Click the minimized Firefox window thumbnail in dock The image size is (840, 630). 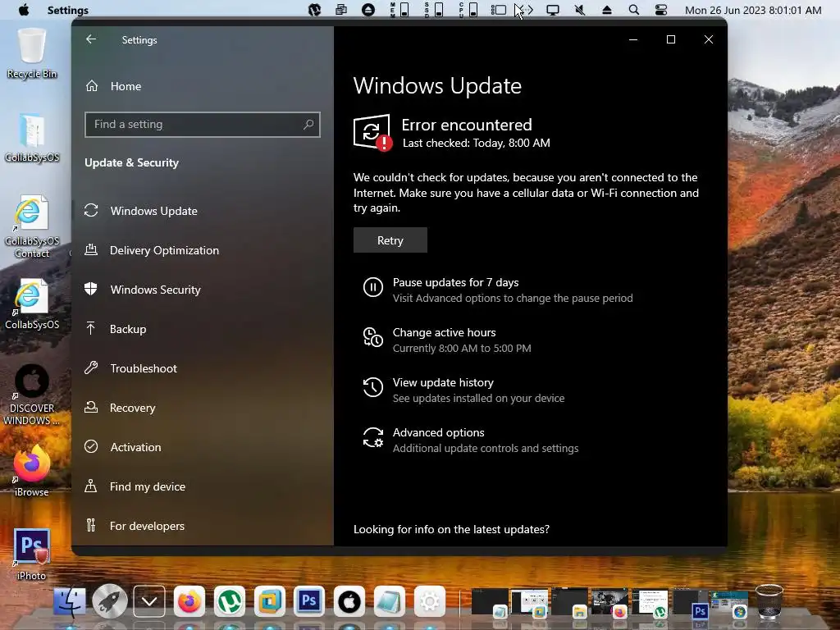(x=609, y=603)
